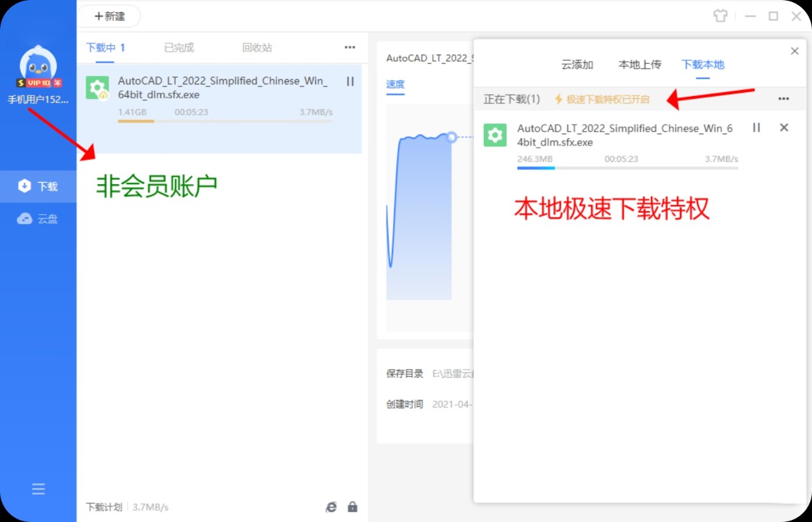
Task: Click the bird avatar profile picture
Action: [x=38, y=64]
